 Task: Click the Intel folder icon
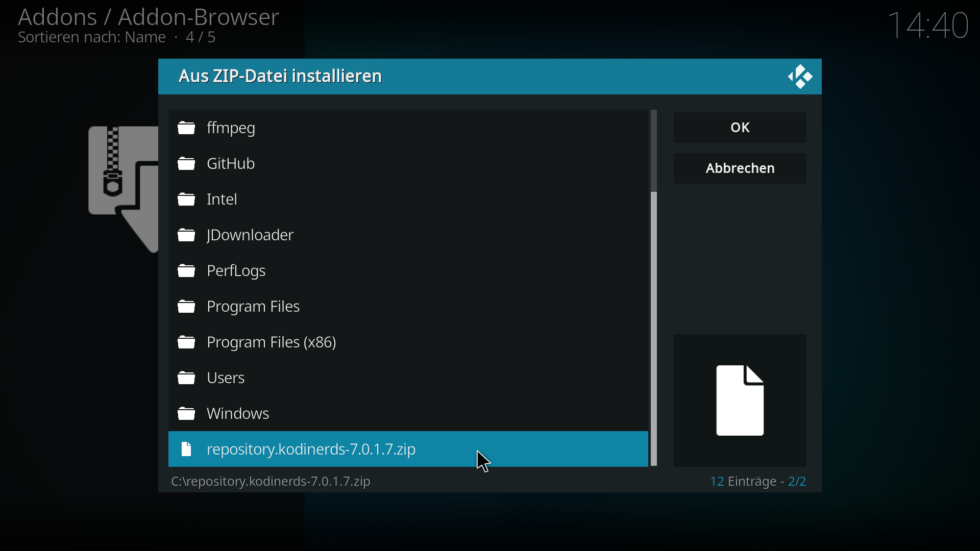[186, 199]
